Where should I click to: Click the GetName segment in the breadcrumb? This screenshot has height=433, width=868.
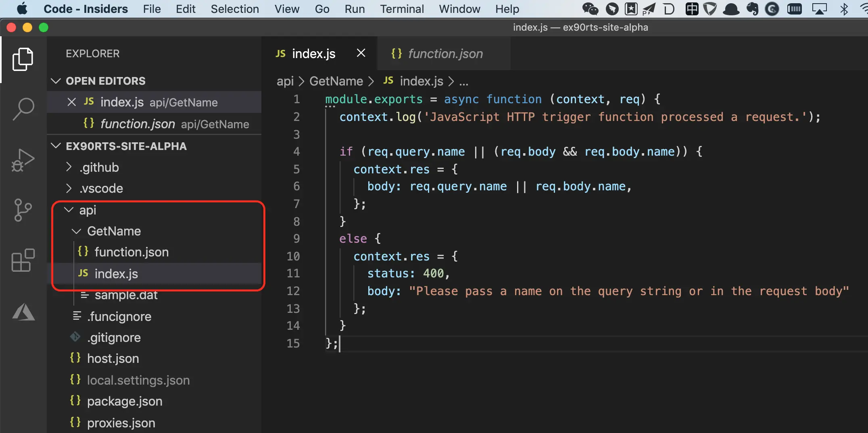[x=336, y=81]
